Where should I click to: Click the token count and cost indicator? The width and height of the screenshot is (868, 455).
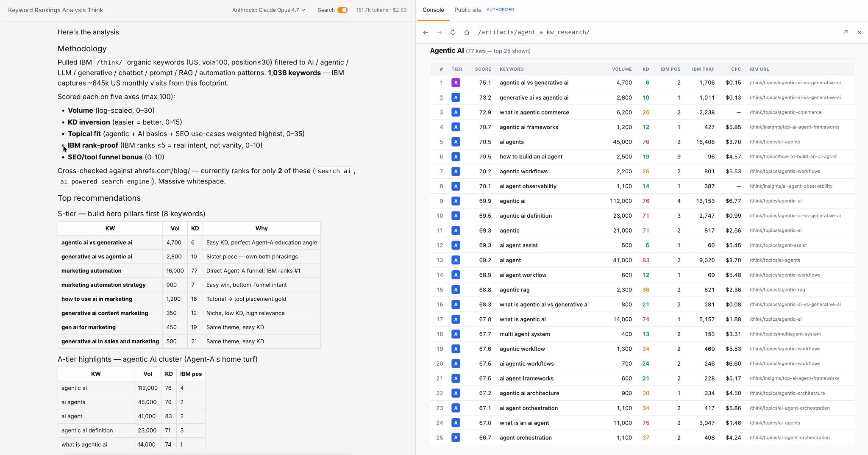point(381,10)
